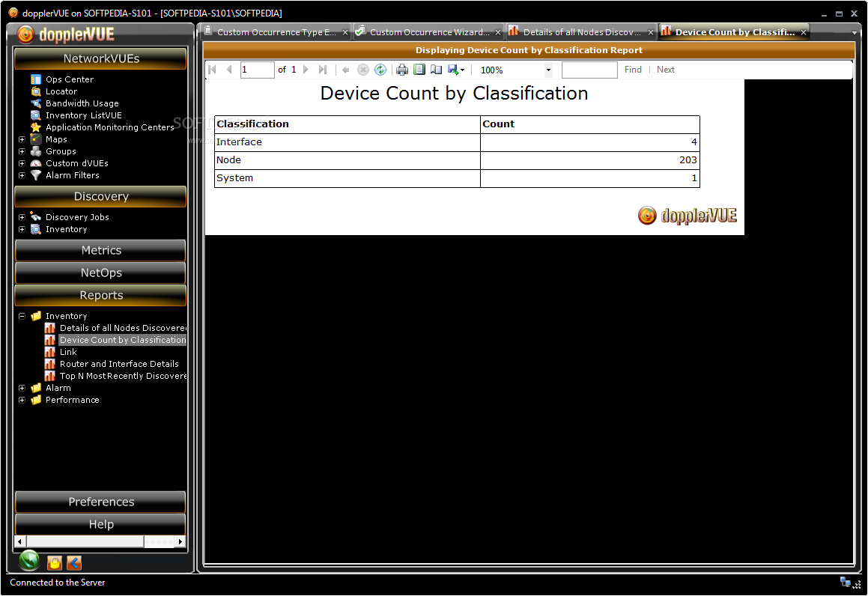Open the Metrics section

[101, 250]
